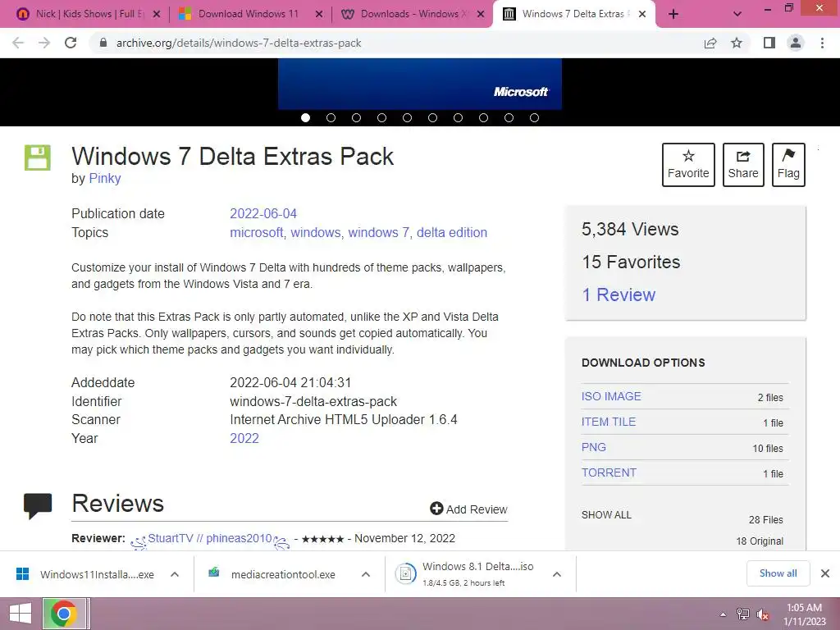The image size is (840, 630).
Task: Go forward to next page
Action: click(44, 43)
